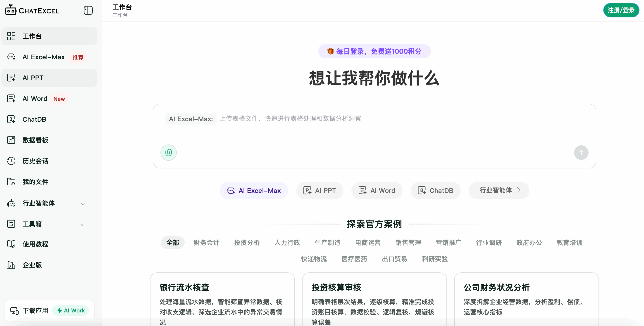The width and height of the screenshot is (644, 326).
Task: Click the lightning icon beside AI Work
Action: click(x=59, y=311)
